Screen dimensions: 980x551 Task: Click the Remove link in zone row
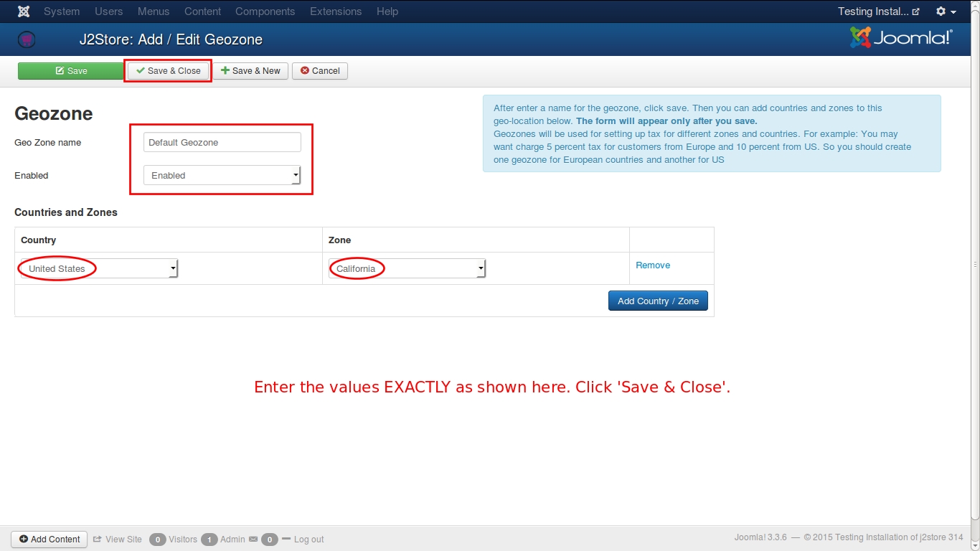[653, 265]
